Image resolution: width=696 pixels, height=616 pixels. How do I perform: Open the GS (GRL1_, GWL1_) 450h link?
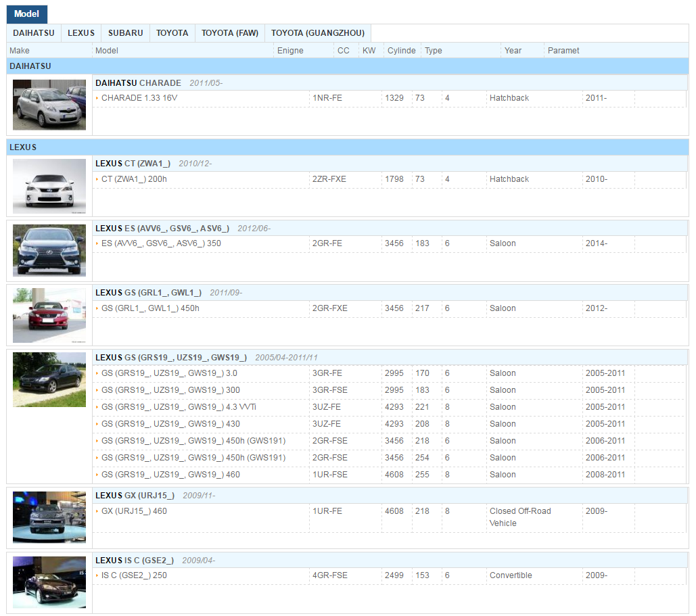pyautogui.click(x=150, y=308)
